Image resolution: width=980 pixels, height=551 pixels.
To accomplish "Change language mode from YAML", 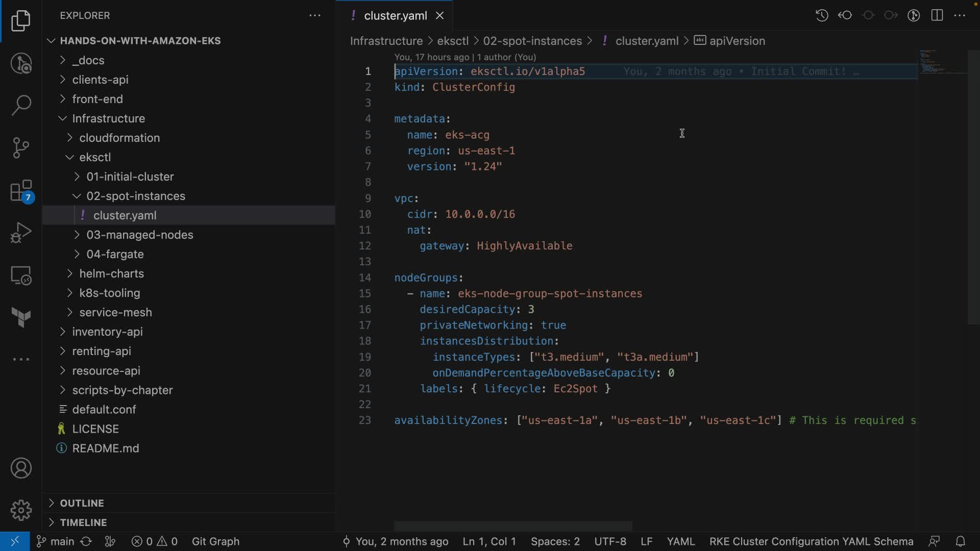I will [x=680, y=541].
